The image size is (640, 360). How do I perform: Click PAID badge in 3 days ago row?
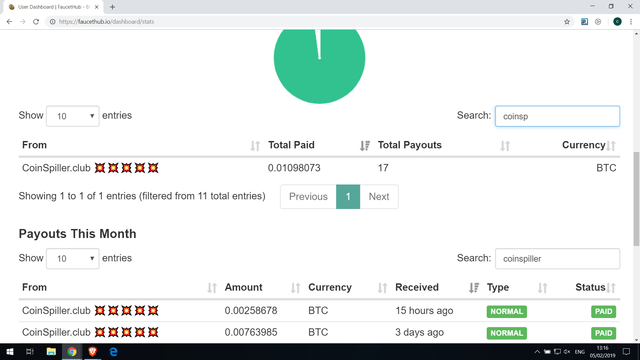603,333
